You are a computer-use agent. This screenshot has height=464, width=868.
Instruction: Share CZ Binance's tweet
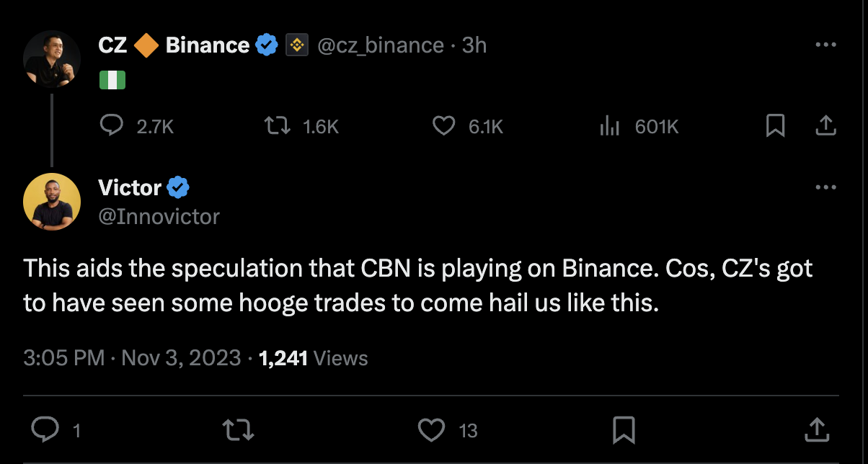825,127
